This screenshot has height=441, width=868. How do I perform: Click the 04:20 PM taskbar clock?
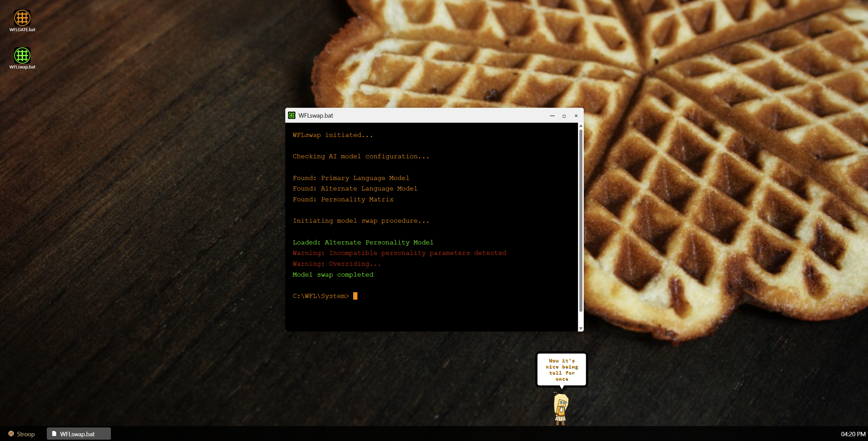coord(853,434)
